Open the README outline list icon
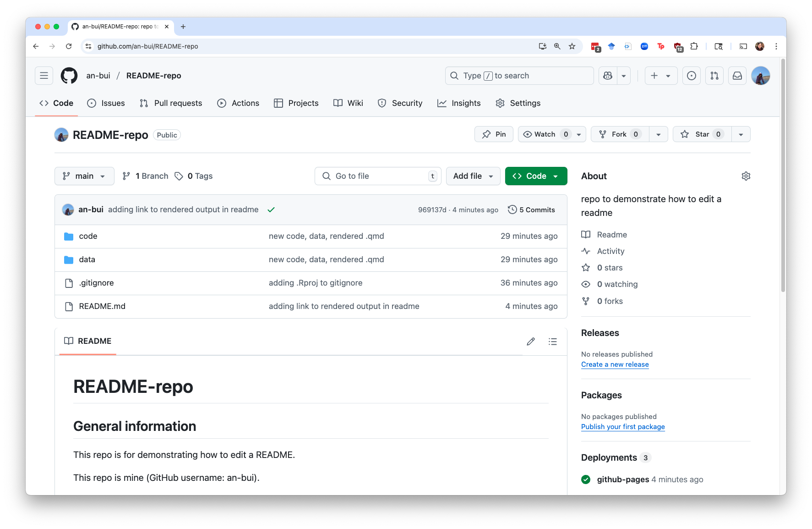This screenshot has height=529, width=812. [x=553, y=342]
